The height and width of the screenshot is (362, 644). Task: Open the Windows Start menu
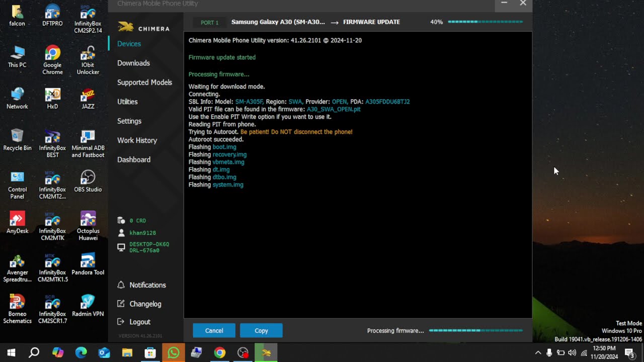click(11, 352)
